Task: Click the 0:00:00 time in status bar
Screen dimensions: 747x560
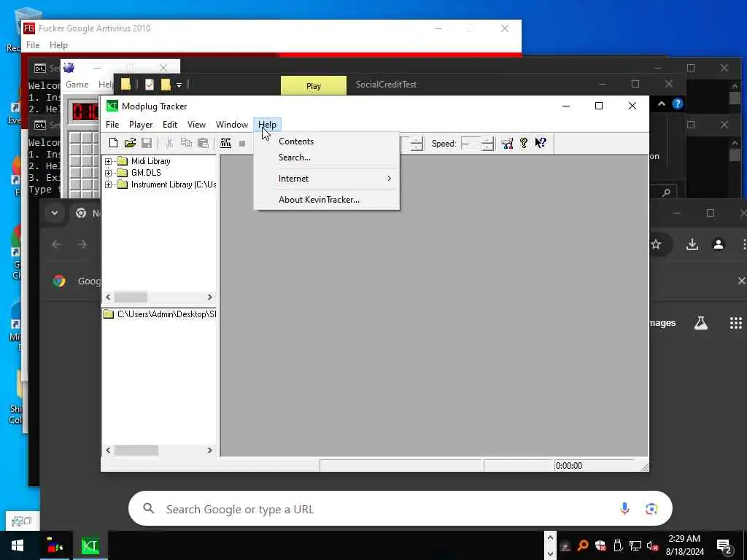Action: 569,466
